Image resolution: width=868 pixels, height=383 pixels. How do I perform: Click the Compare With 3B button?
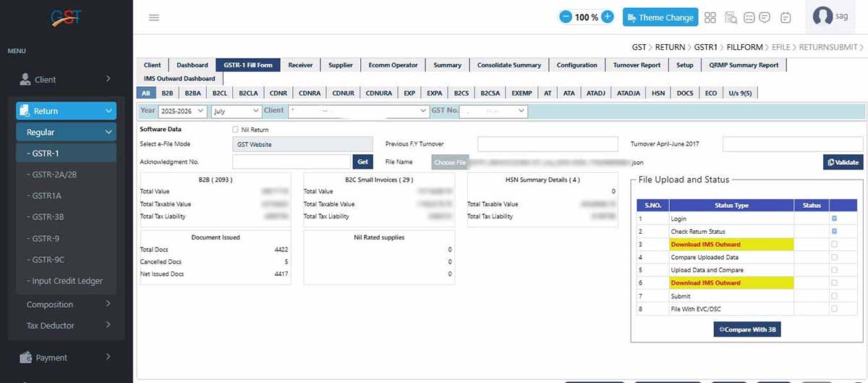(747, 329)
